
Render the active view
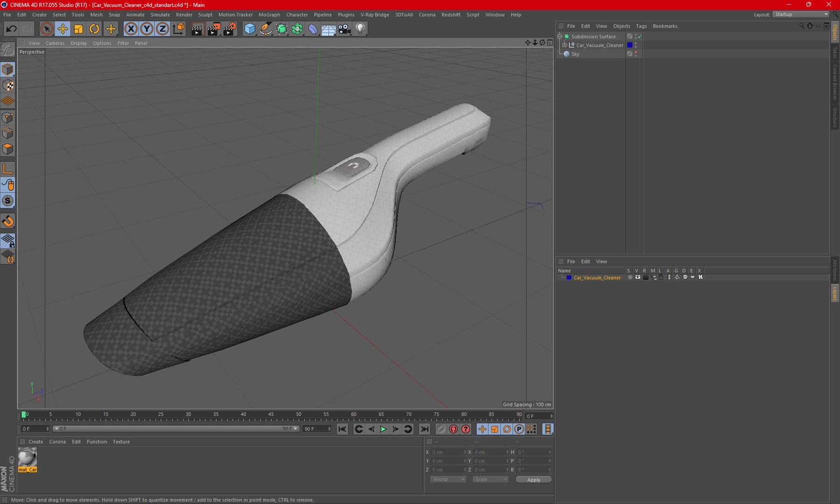point(197,29)
